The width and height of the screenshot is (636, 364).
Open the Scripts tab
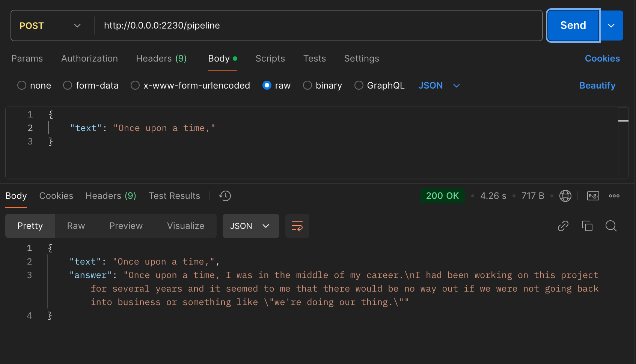point(270,59)
